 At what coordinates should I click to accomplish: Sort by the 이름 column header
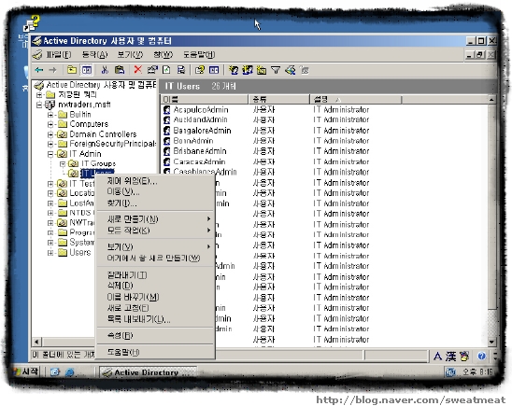(x=205, y=99)
